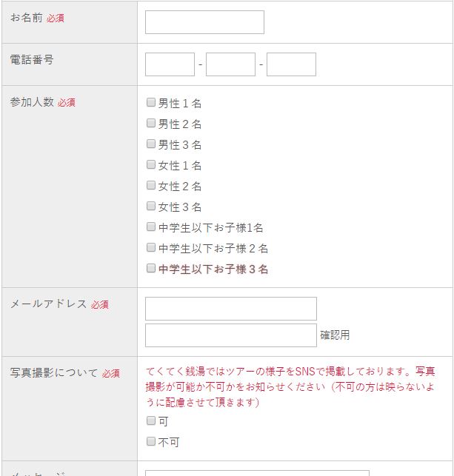Check 中学生以下お子様３名 option

click(x=151, y=269)
